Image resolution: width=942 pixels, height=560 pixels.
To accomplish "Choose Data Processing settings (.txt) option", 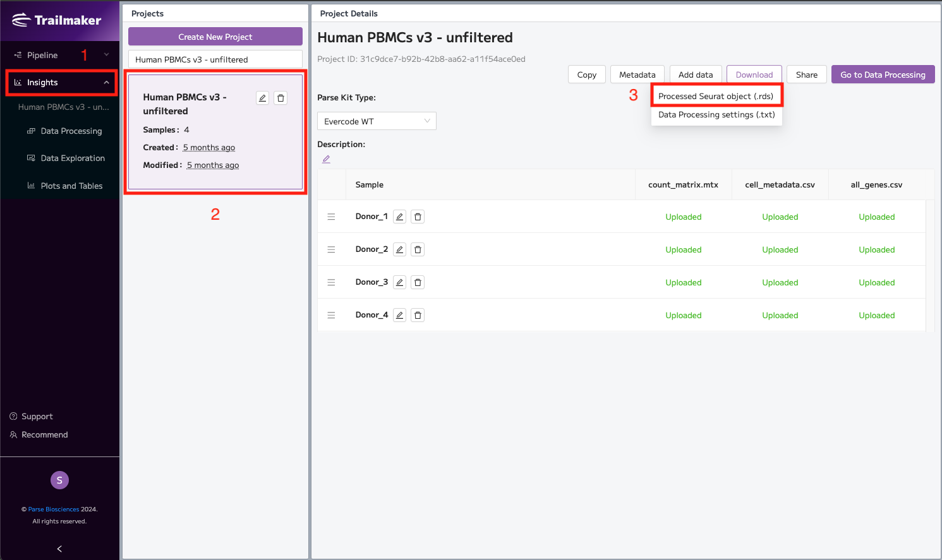I will click(x=716, y=115).
